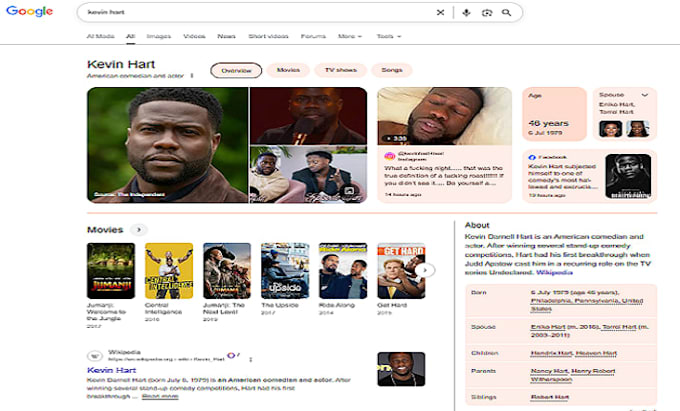Open the Jumanji: The Next Level poster
Image resolution: width=680 pixels, height=411 pixels.
(x=227, y=271)
